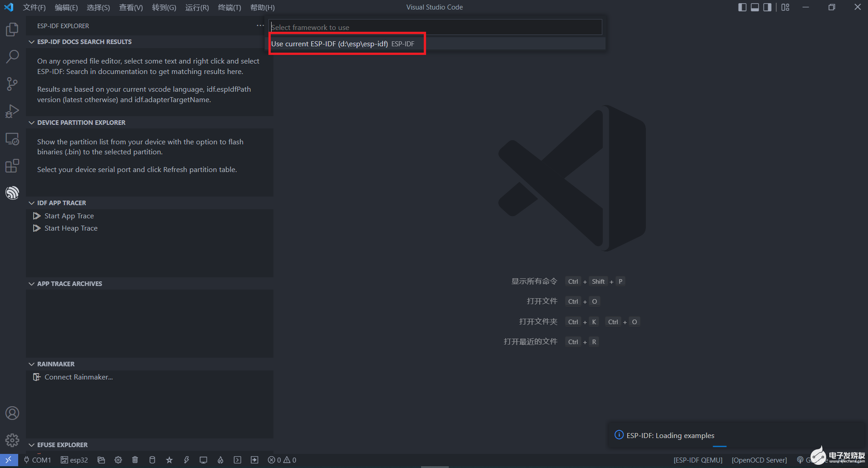Open SDK configuration editor gear in status bar
868x468 pixels.
pos(118,460)
